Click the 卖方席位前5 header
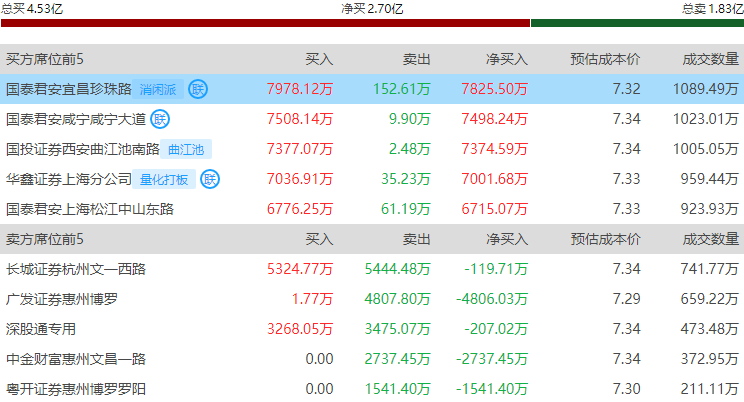This screenshot has height=402, width=744. (x=45, y=239)
